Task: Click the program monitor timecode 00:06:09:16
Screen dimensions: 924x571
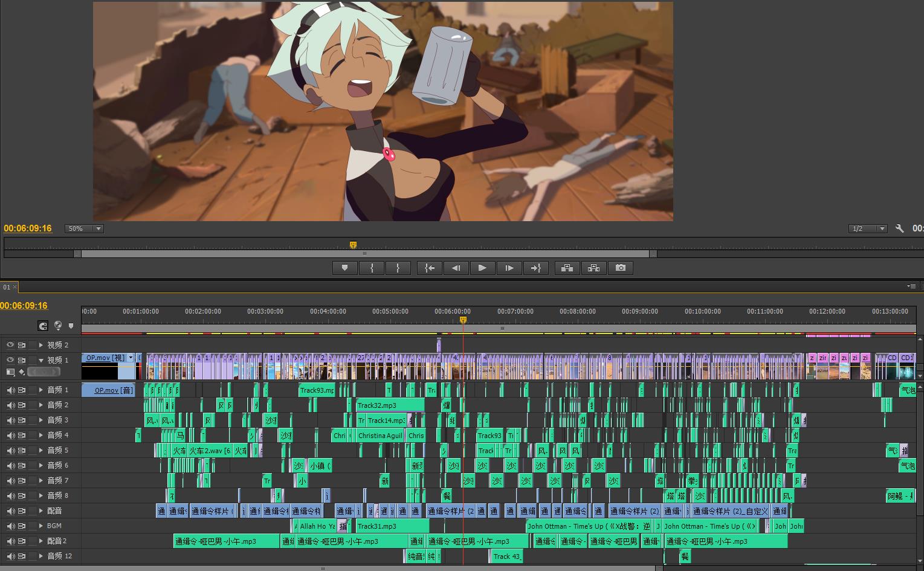Action: click(28, 228)
